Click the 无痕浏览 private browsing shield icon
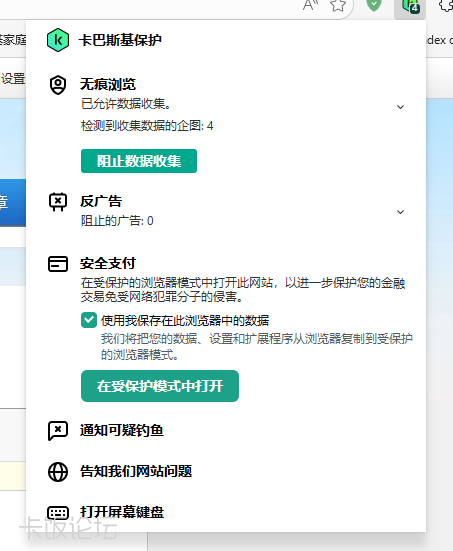 58,85
